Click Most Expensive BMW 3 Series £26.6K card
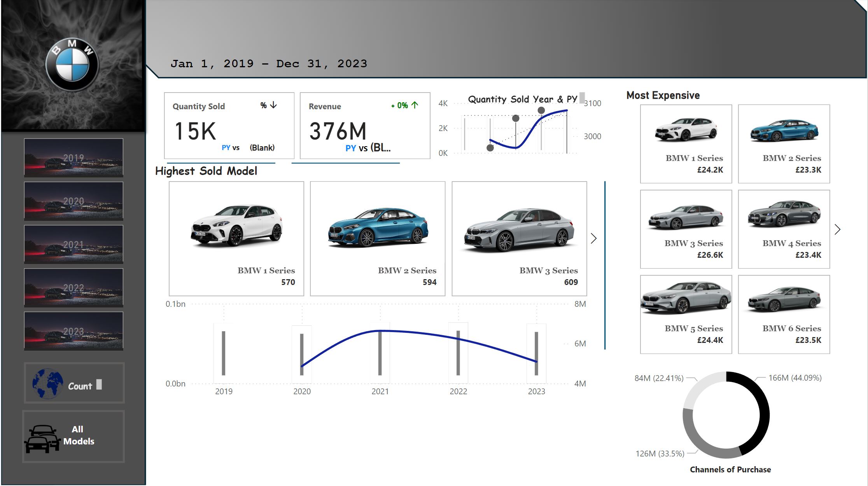868x486 pixels. pyautogui.click(x=686, y=229)
